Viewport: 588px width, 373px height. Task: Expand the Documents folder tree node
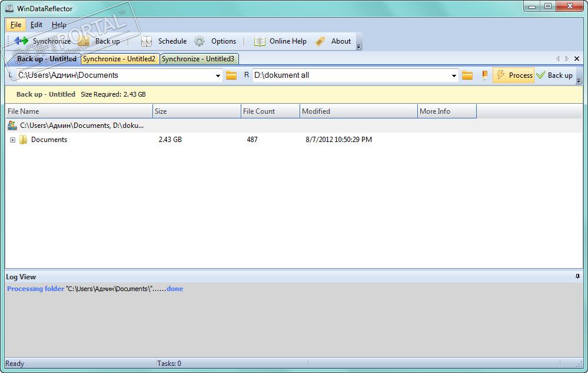click(x=13, y=140)
